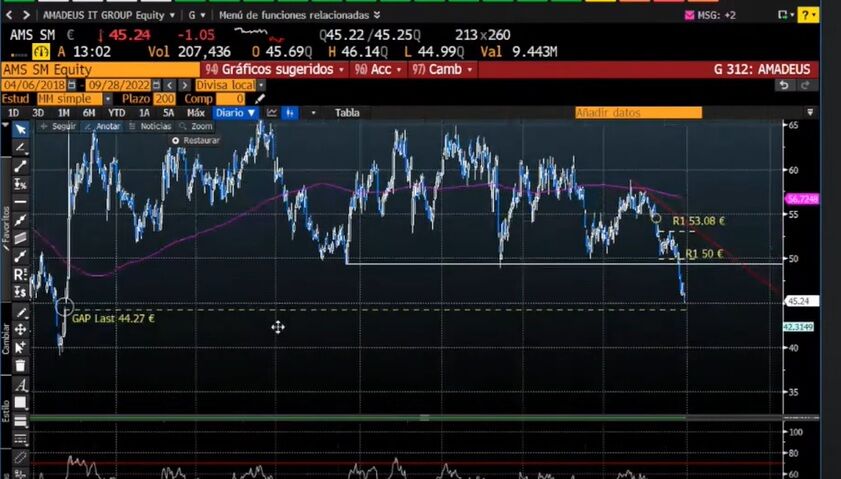This screenshot has width=841, height=479.
Task: Click the Plazo 200 period field
Action: pyautogui.click(x=164, y=99)
